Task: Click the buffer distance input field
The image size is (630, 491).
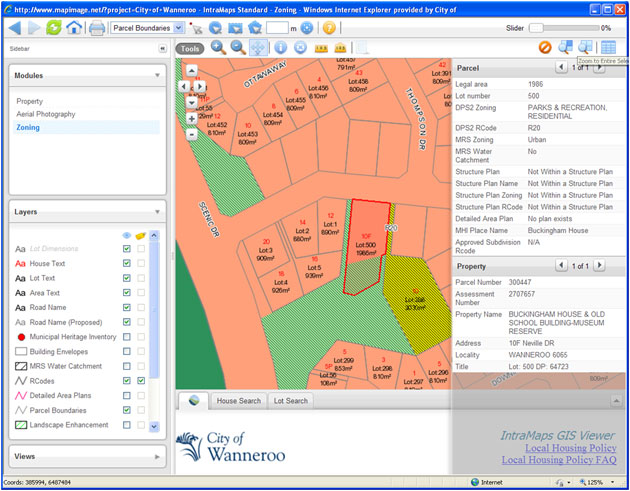Action: pyautogui.click(x=277, y=28)
